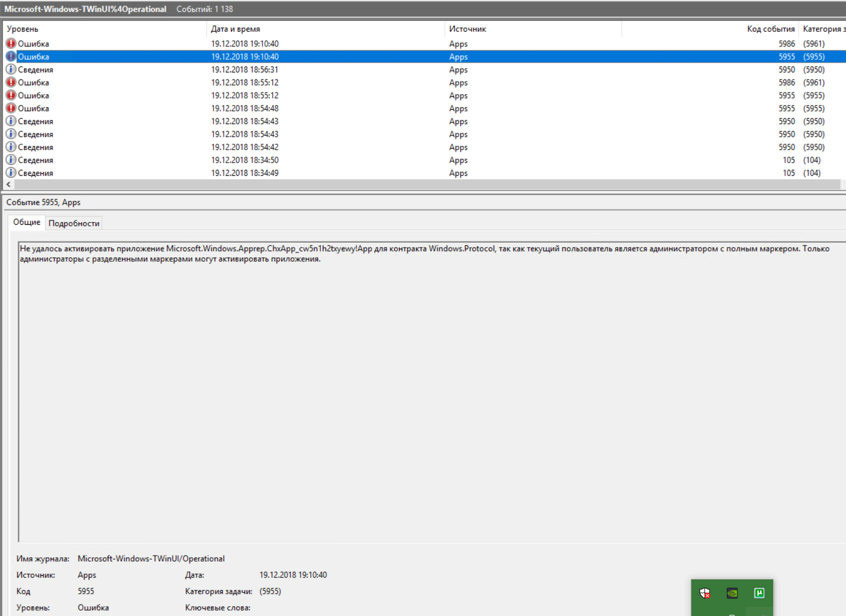Open the NVIDIA tray icon
Viewport: 846px width, 616px height.
pyautogui.click(x=732, y=593)
